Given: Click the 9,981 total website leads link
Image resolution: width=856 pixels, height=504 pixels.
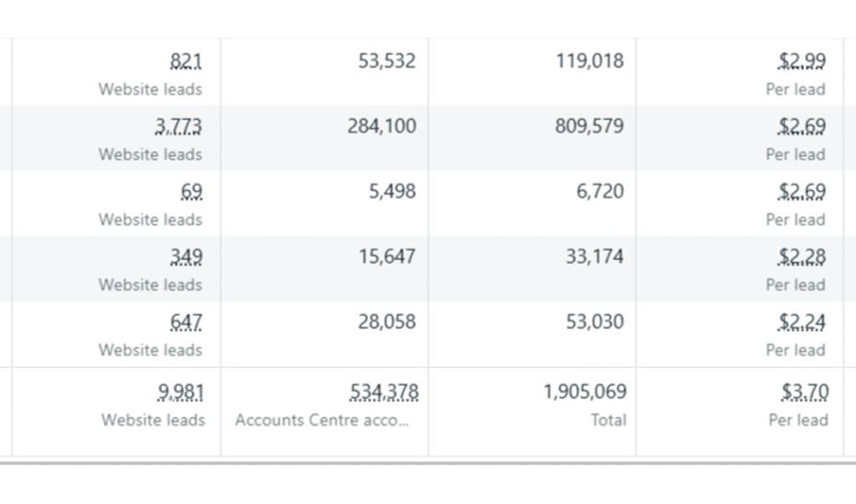Looking at the screenshot, I should pyautogui.click(x=180, y=392).
